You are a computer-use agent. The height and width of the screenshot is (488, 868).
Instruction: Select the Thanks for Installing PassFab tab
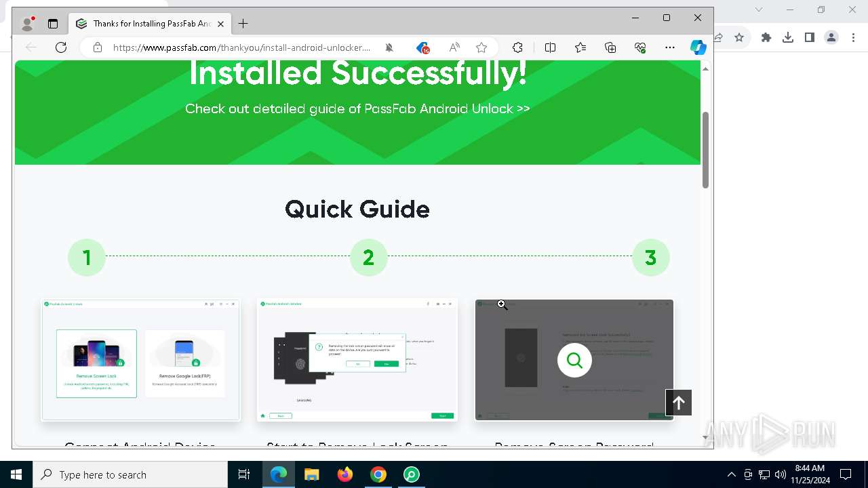(x=151, y=24)
